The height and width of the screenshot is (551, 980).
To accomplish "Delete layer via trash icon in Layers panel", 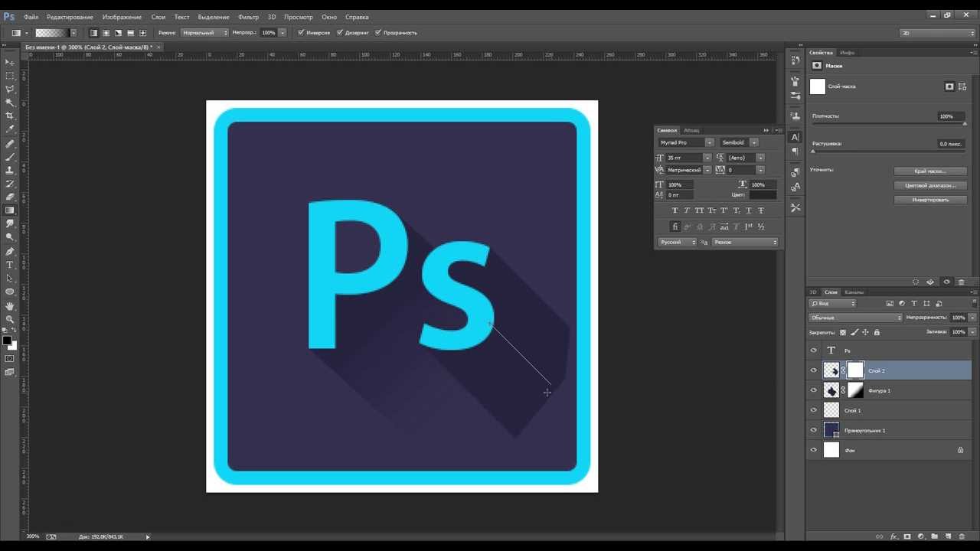I will pyautogui.click(x=961, y=536).
